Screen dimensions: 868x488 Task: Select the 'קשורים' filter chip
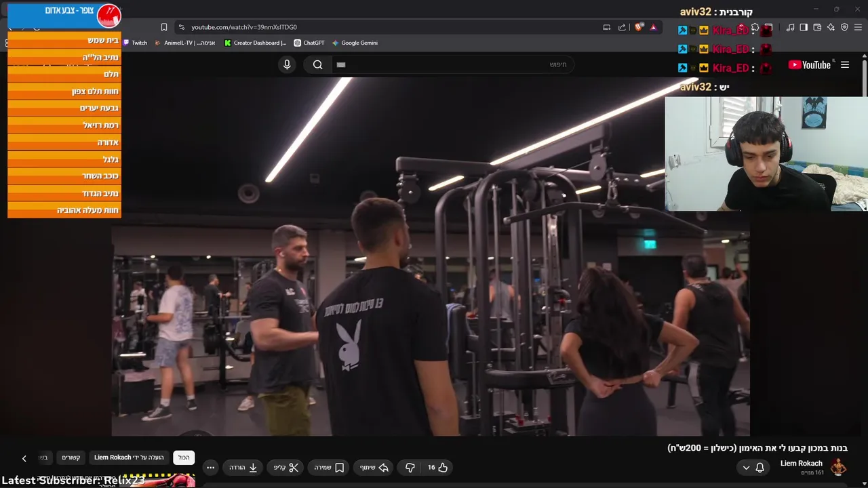pyautogui.click(x=71, y=457)
